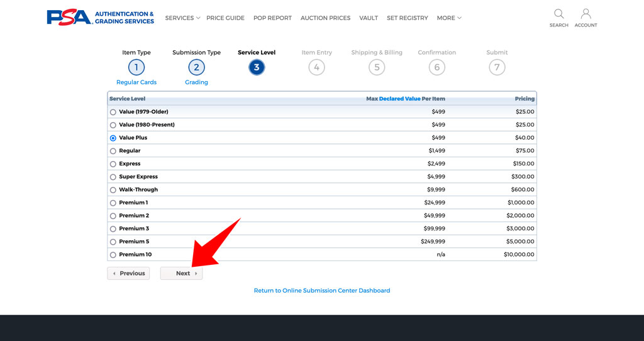Click the $5,000.00 Premium 5 price

pyautogui.click(x=520, y=242)
